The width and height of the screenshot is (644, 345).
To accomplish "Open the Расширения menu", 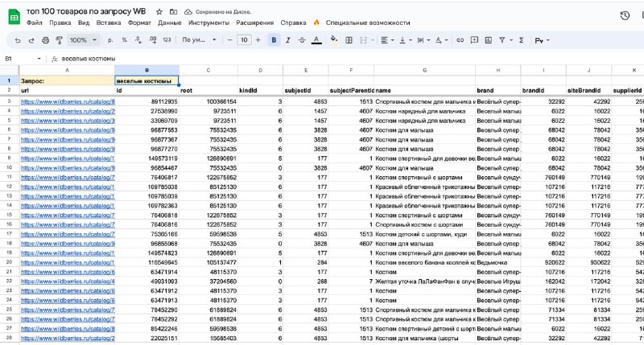I will pyautogui.click(x=254, y=23).
